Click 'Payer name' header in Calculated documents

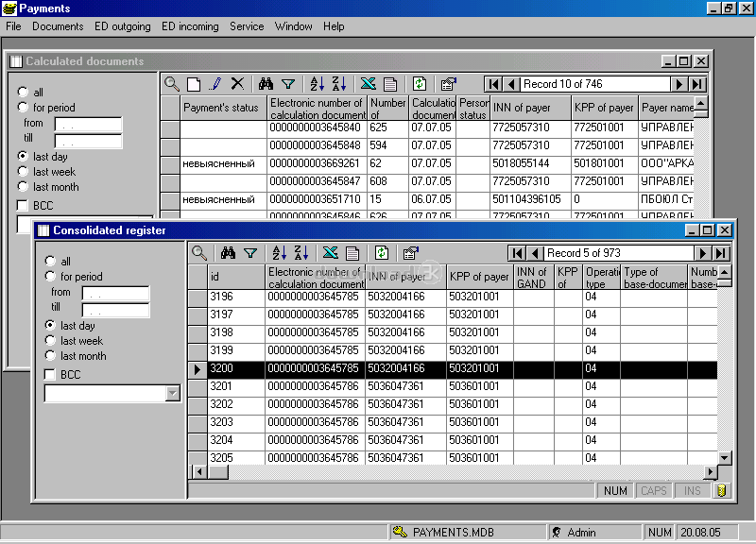click(666, 108)
